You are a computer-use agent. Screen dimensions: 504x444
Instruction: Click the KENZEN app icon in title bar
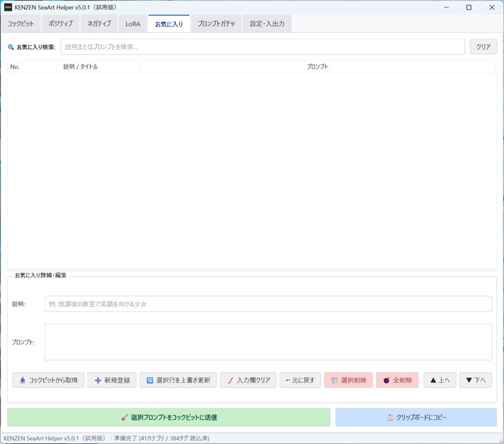[x=8, y=7]
